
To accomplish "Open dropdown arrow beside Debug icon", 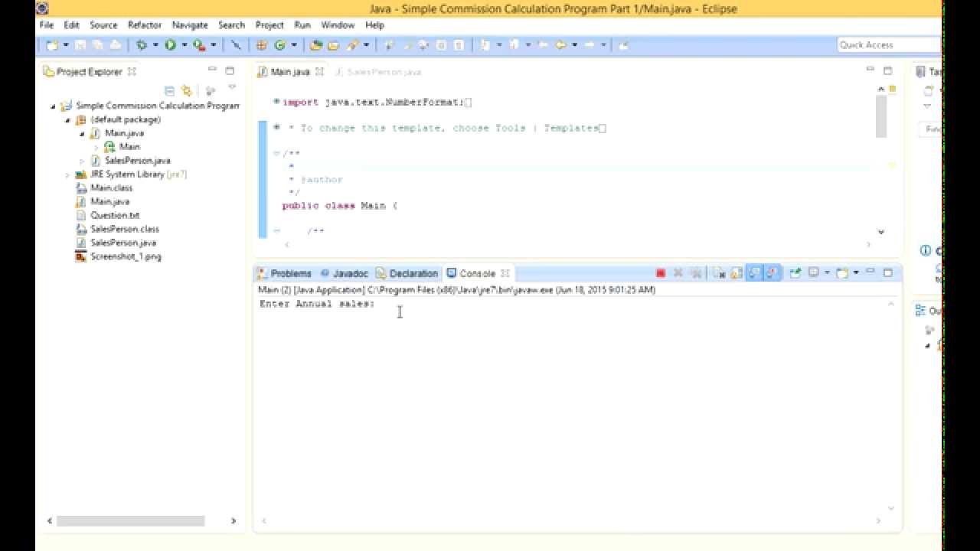I will (x=155, y=45).
